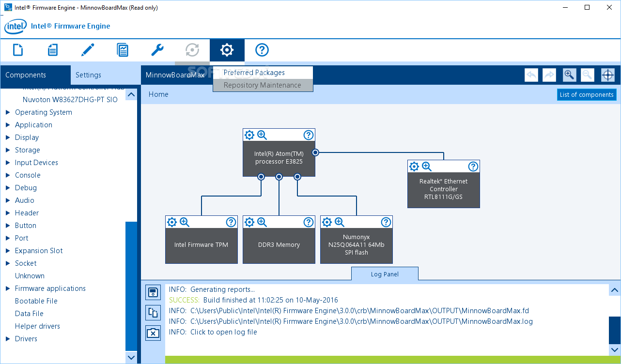Click magnifier on Numonyx SPI flash block
This screenshot has width=621, height=364.
(x=340, y=222)
